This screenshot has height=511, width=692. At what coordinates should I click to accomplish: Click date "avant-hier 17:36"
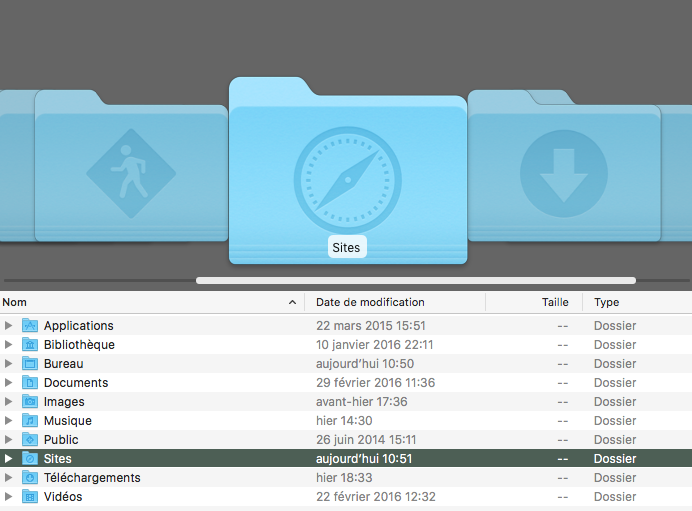point(361,402)
